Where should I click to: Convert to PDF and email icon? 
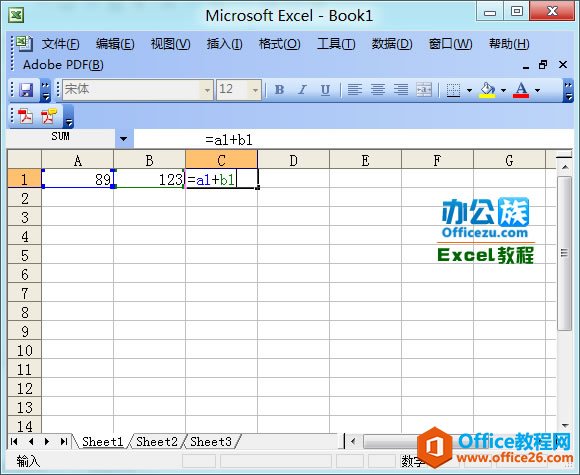(49, 116)
